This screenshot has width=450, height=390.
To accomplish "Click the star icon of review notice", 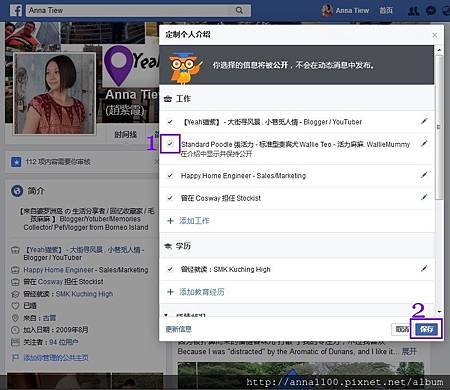I will point(16,162).
